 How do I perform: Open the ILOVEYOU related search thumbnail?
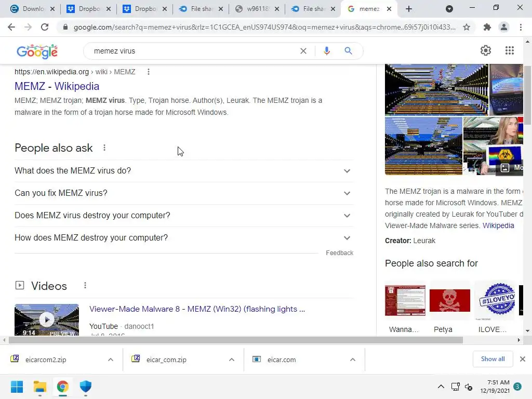coord(495,301)
